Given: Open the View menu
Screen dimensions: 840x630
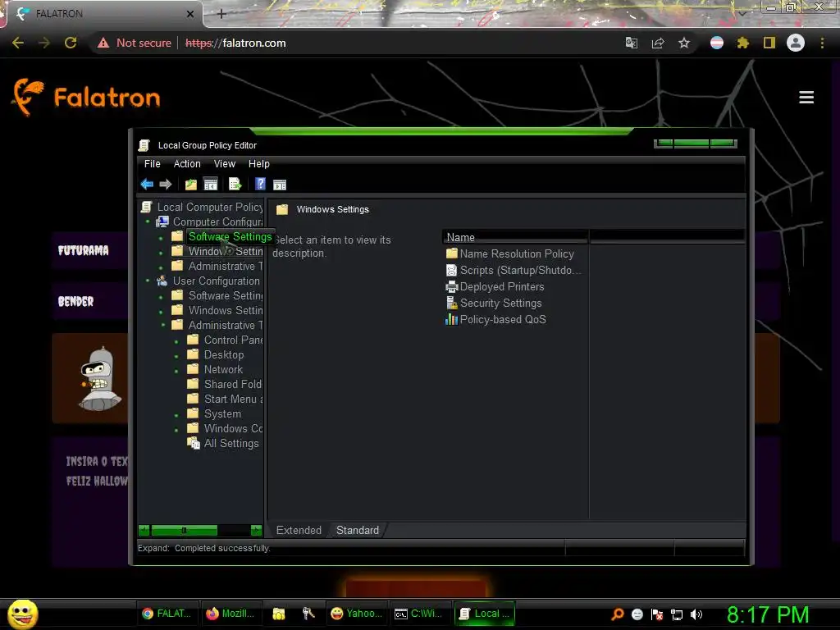Looking at the screenshot, I should click(x=225, y=164).
